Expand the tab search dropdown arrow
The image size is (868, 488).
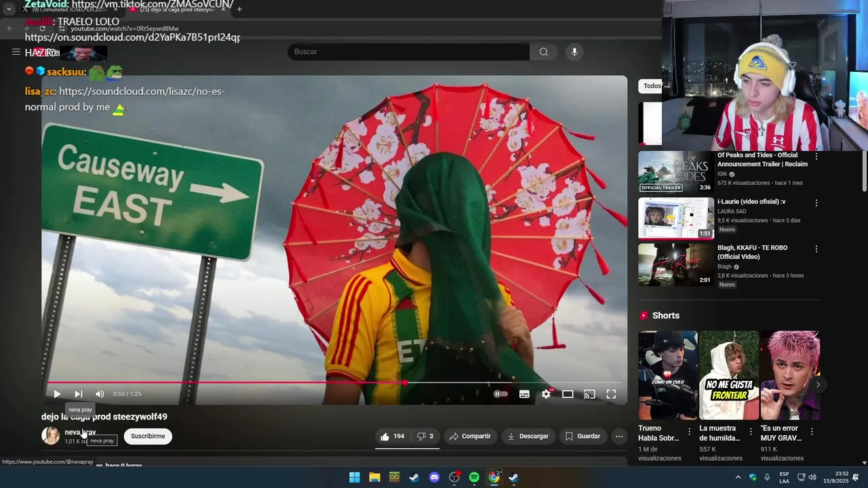pyautogui.click(x=9, y=9)
